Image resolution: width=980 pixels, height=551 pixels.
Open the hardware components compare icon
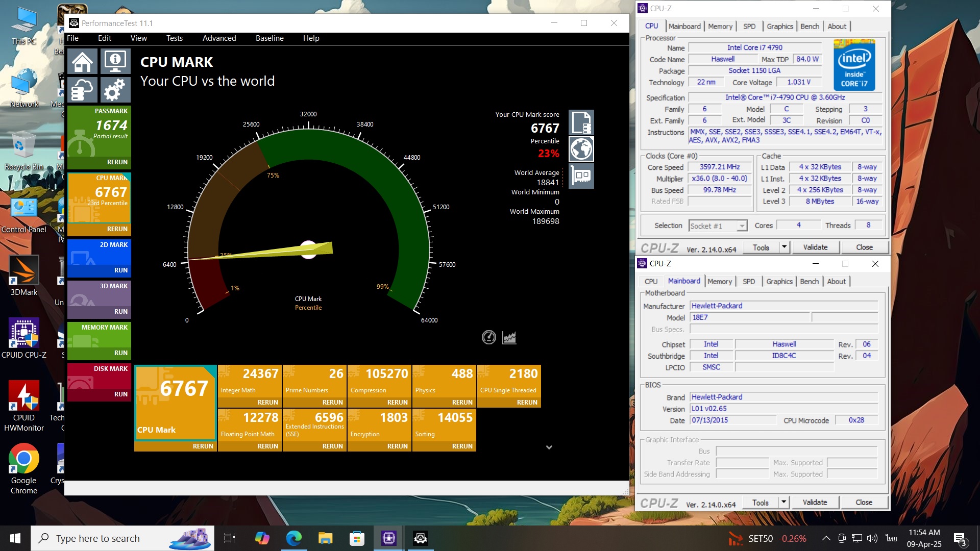pos(581,176)
